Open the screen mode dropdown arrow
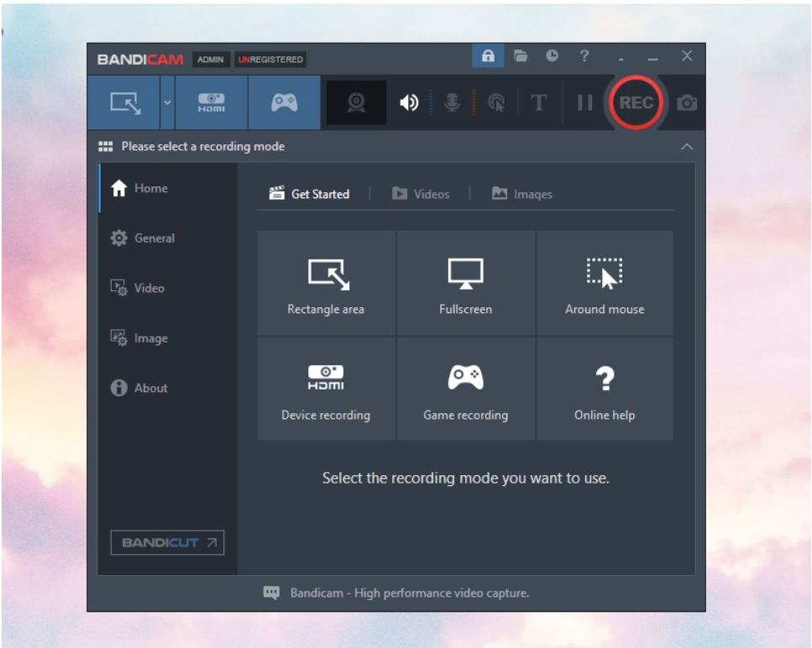812x648 pixels. tap(167, 102)
